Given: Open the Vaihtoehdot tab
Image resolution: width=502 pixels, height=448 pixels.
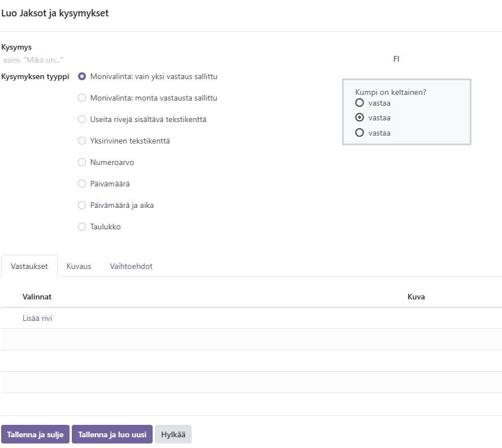Looking at the screenshot, I should pos(131,266).
